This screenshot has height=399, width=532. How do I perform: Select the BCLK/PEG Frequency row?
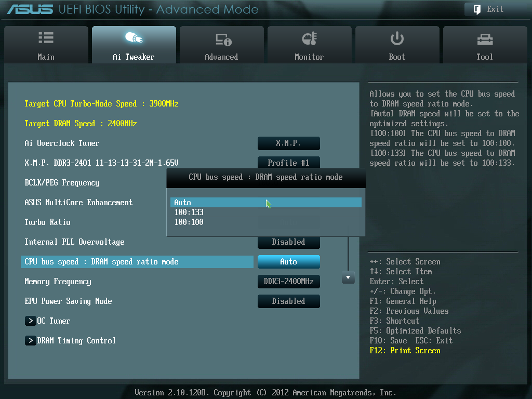[x=62, y=182]
